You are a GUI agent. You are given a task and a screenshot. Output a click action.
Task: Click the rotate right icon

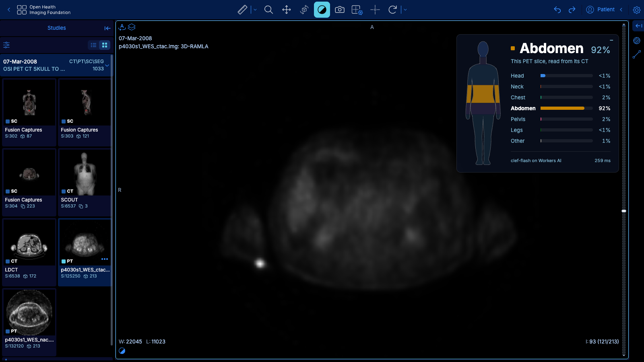[x=392, y=10]
